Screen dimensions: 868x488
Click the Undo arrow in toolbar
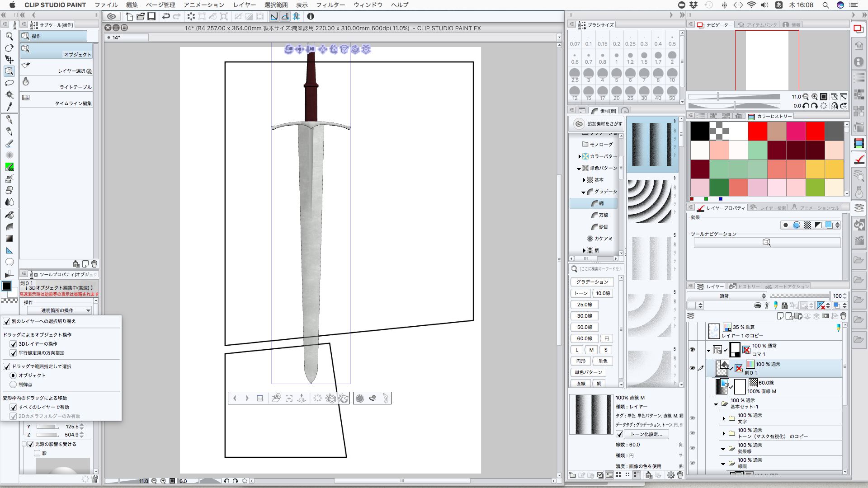point(165,16)
